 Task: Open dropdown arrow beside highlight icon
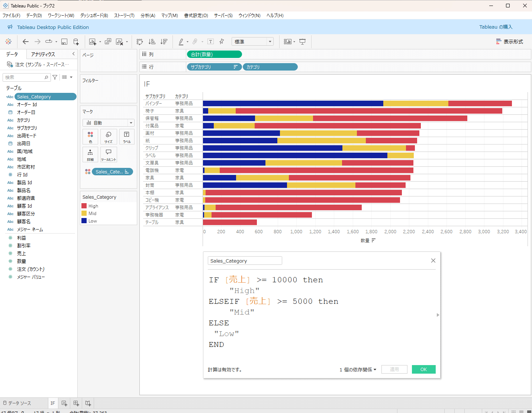[x=187, y=42]
